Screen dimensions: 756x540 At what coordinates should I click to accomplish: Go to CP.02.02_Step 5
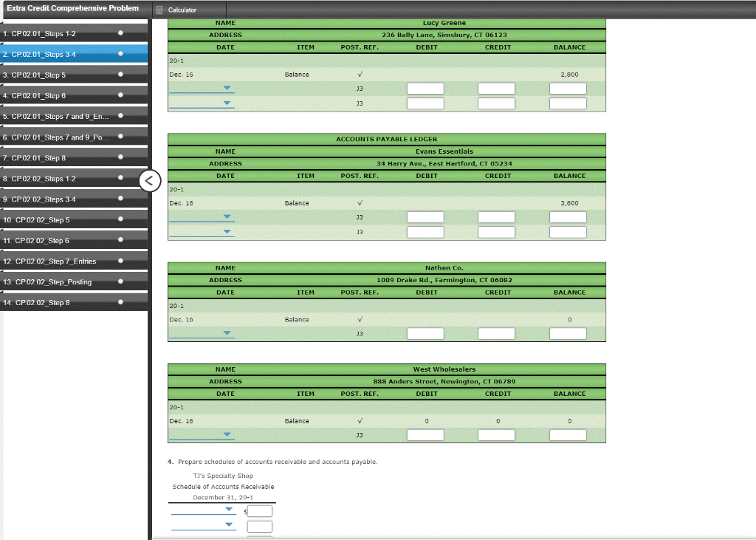74,220
